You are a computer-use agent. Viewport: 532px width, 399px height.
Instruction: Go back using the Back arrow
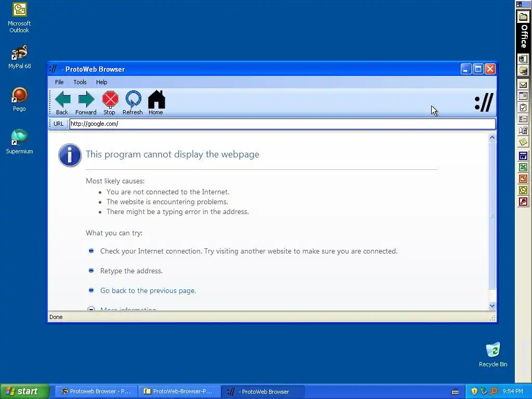(62, 103)
